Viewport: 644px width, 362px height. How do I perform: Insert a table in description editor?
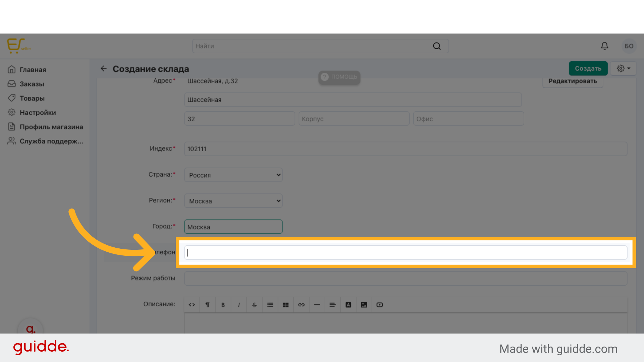coord(286,305)
